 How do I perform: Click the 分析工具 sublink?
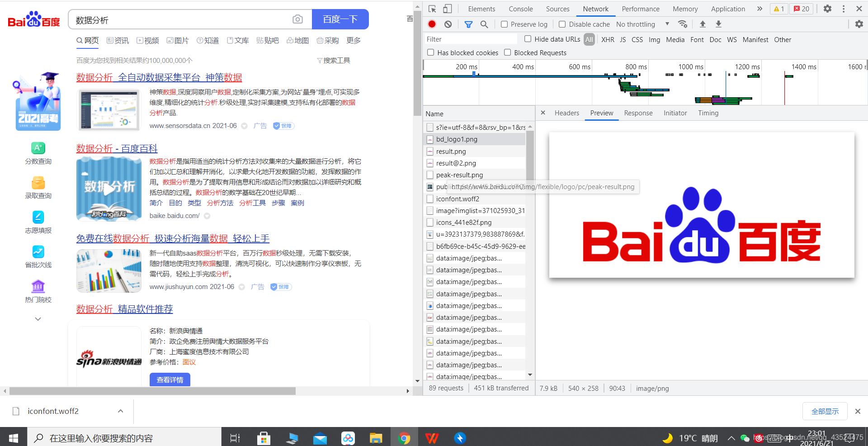pos(252,203)
